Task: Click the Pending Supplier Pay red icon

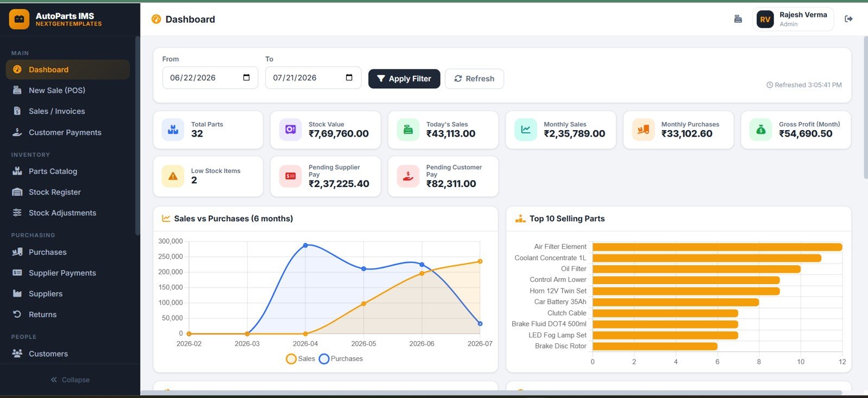Action: pyautogui.click(x=290, y=176)
